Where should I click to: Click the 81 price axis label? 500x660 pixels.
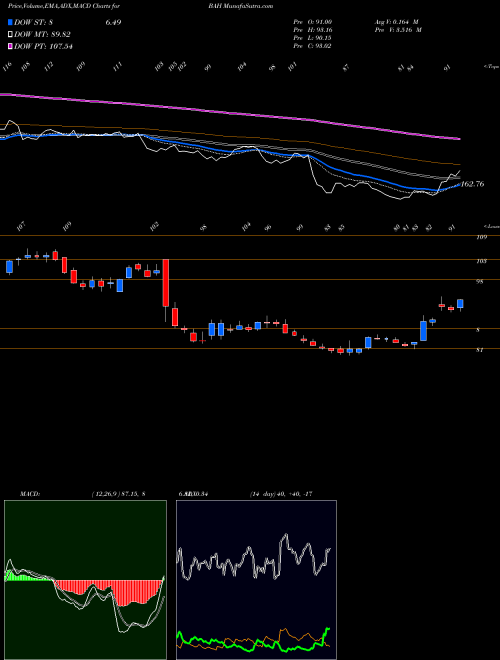(480, 350)
